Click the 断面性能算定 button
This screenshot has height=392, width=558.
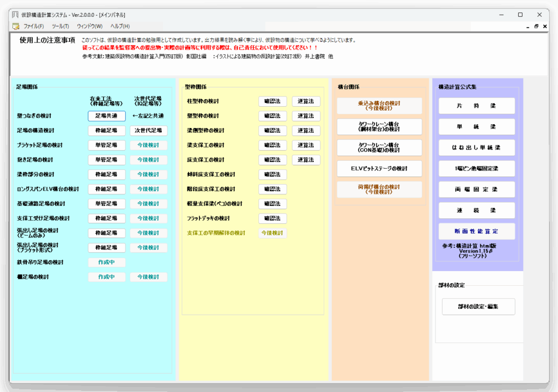(x=476, y=231)
